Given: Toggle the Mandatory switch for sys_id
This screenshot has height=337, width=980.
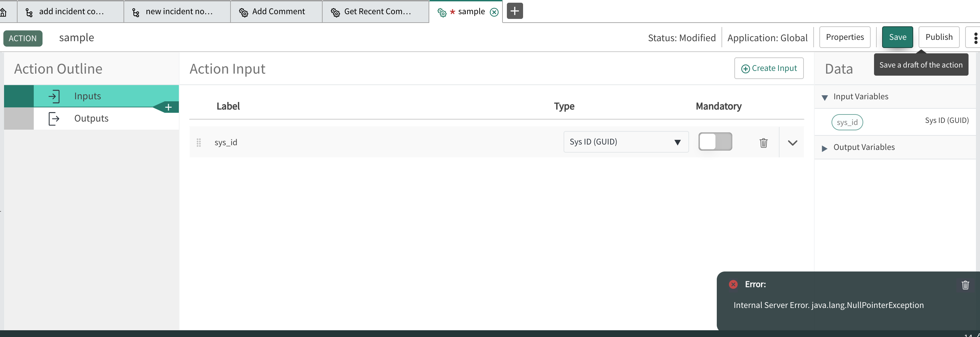Looking at the screenshot, I should [715, 141].
